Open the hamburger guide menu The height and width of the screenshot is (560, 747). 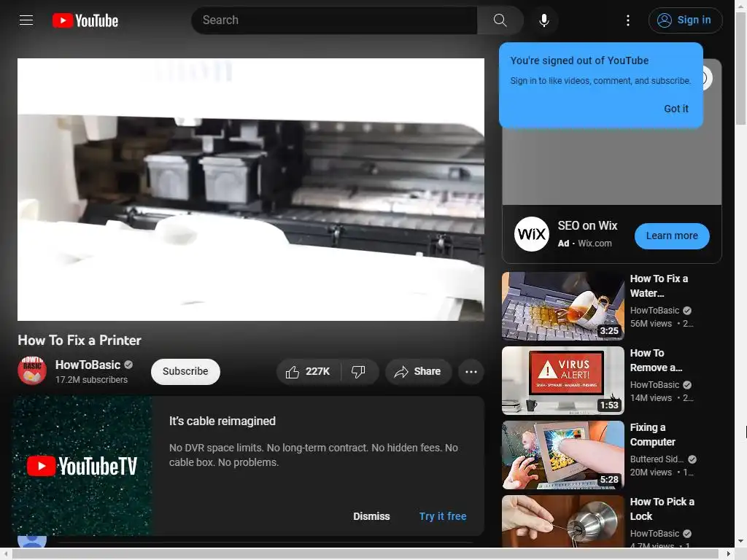[26, 20]
